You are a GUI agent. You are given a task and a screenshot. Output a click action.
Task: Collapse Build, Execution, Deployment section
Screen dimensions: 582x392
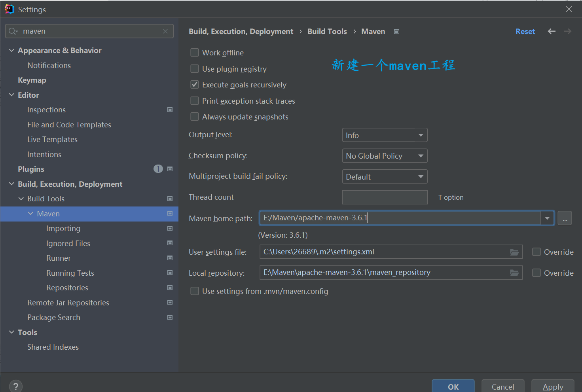tap(11, 184)
